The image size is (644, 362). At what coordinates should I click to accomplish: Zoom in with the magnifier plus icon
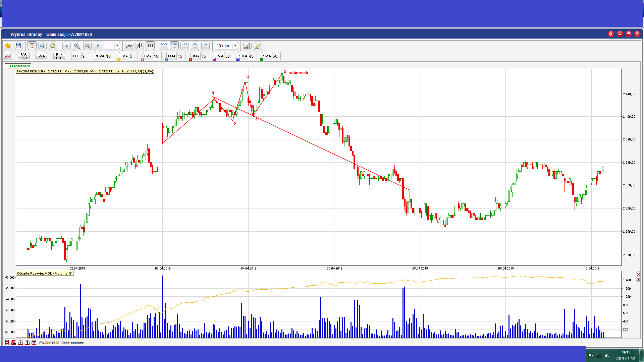[x=77, y=46]
